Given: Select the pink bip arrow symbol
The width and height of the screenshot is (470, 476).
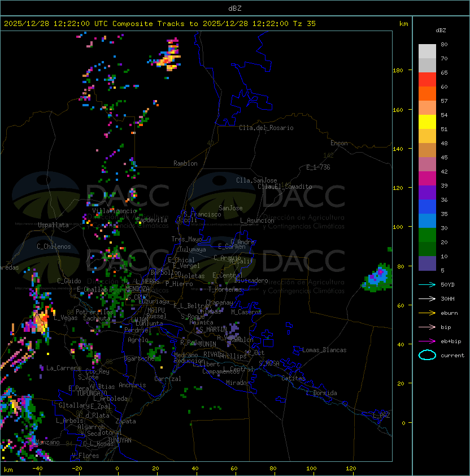Looking at the screenshot, I should coord(427,327).
